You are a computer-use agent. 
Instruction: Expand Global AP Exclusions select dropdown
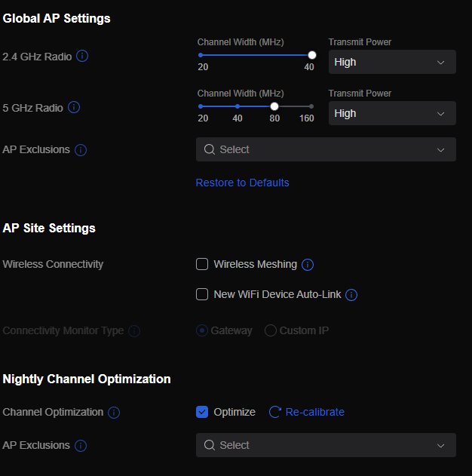click(326, 149)
